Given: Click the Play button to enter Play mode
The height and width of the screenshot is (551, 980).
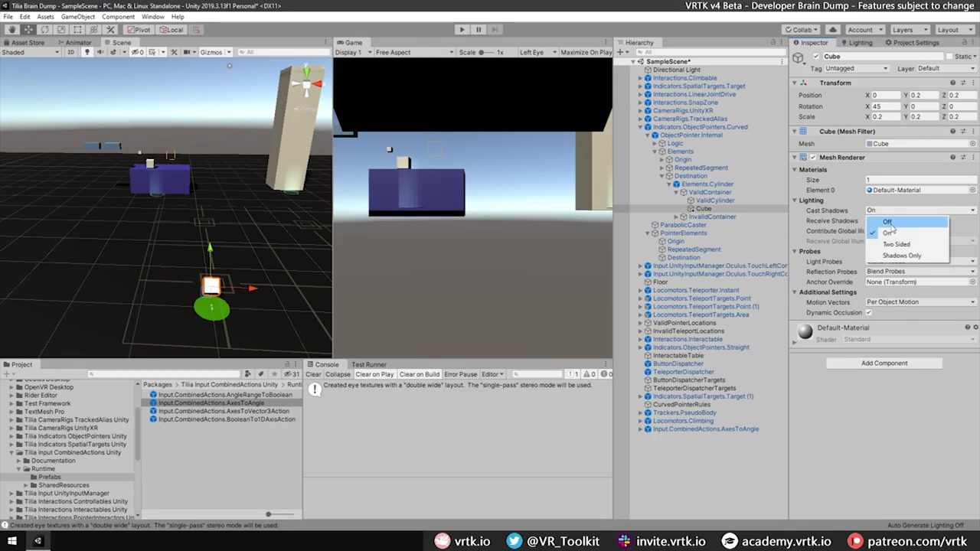Looking at the screenshot, I should [462, 29].
